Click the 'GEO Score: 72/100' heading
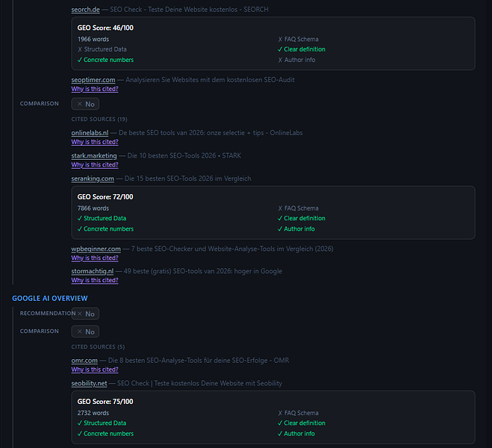Viewport: 492px width, 448px height. pos(105,197)
